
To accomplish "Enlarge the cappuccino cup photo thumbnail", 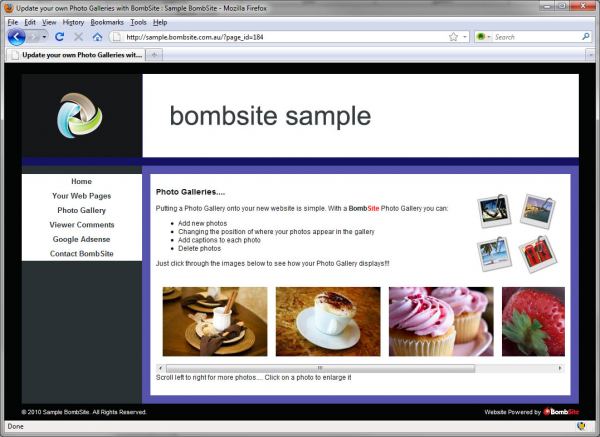I will click(328, 321).
